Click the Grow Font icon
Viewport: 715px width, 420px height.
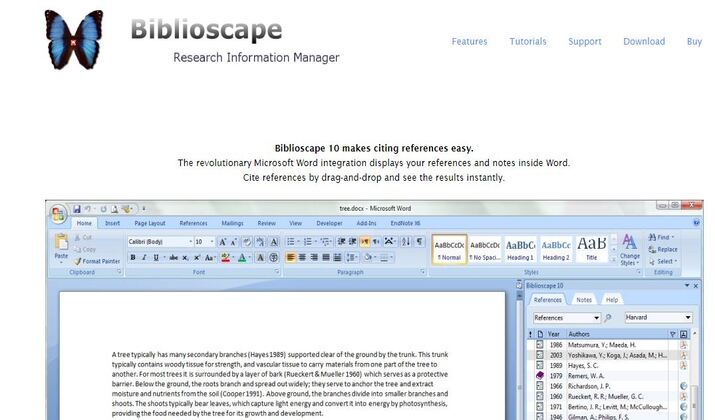(x=223, y=242)
